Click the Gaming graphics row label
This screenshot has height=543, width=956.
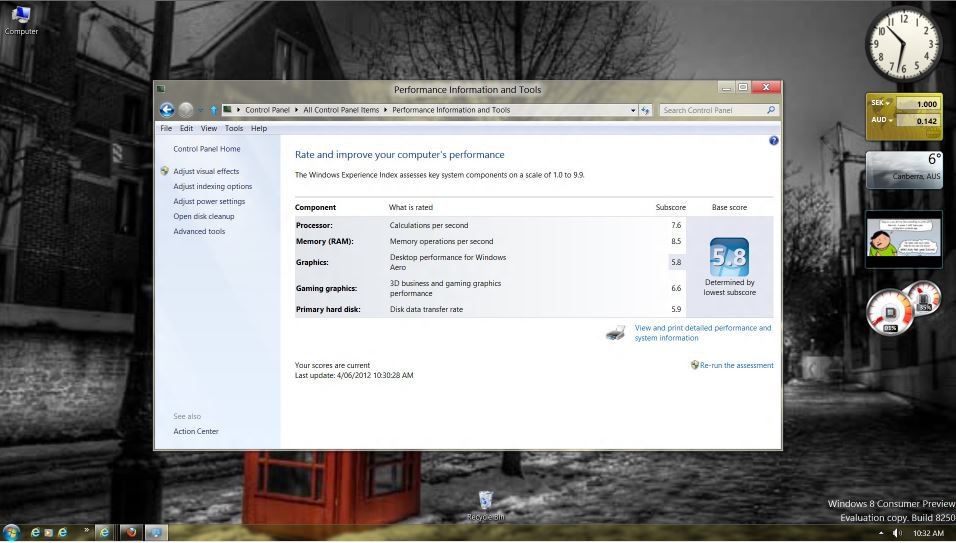(x=326, y=288)
